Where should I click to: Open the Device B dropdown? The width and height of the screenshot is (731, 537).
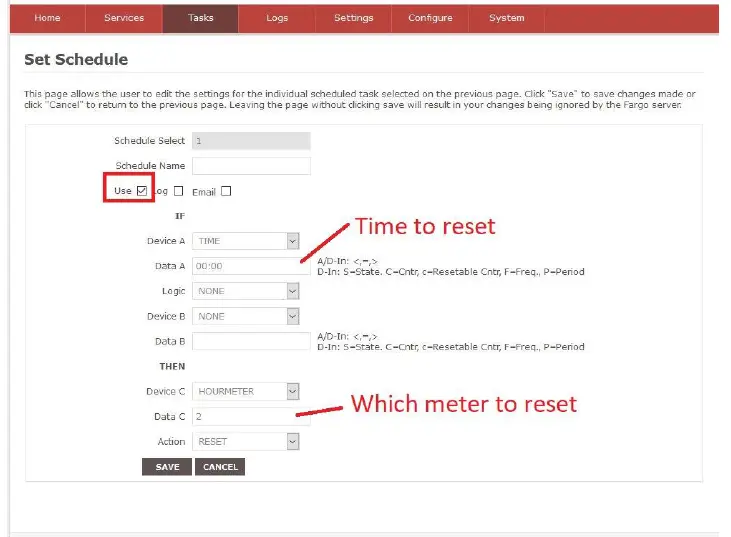[x=246, y=317]
